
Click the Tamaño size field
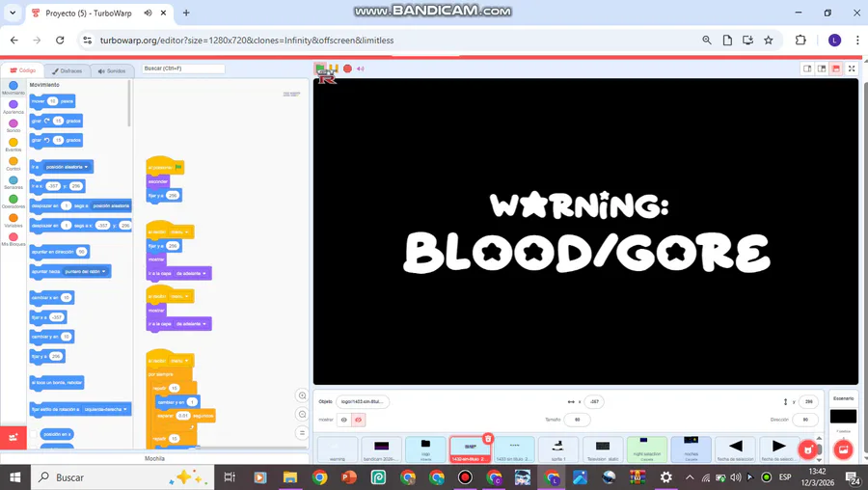577,420
